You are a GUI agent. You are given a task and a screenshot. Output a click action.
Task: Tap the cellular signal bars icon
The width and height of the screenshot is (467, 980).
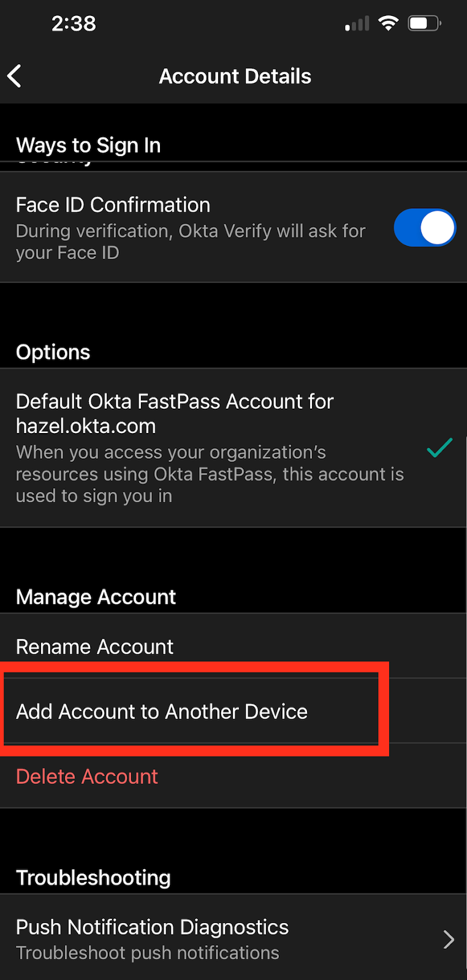[357, 24]
